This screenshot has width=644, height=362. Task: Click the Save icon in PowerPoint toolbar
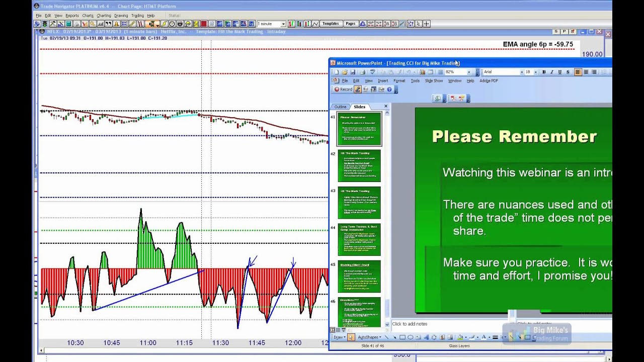pyautogui.click(x=353, y=72)
